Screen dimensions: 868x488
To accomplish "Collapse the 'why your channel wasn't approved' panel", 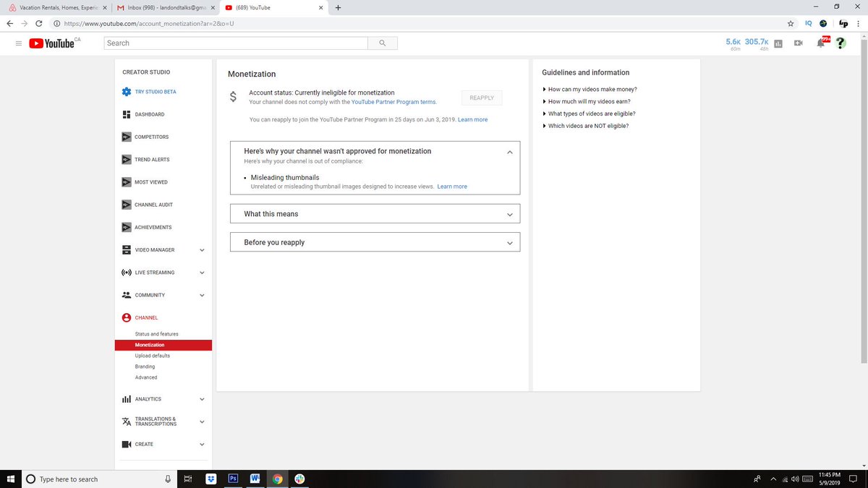I will click(x=510, y=152).
